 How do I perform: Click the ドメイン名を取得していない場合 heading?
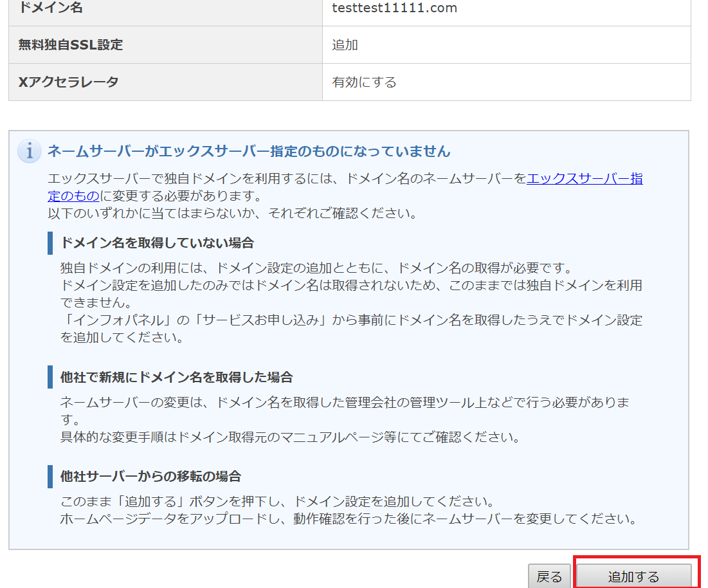point(156,243)
